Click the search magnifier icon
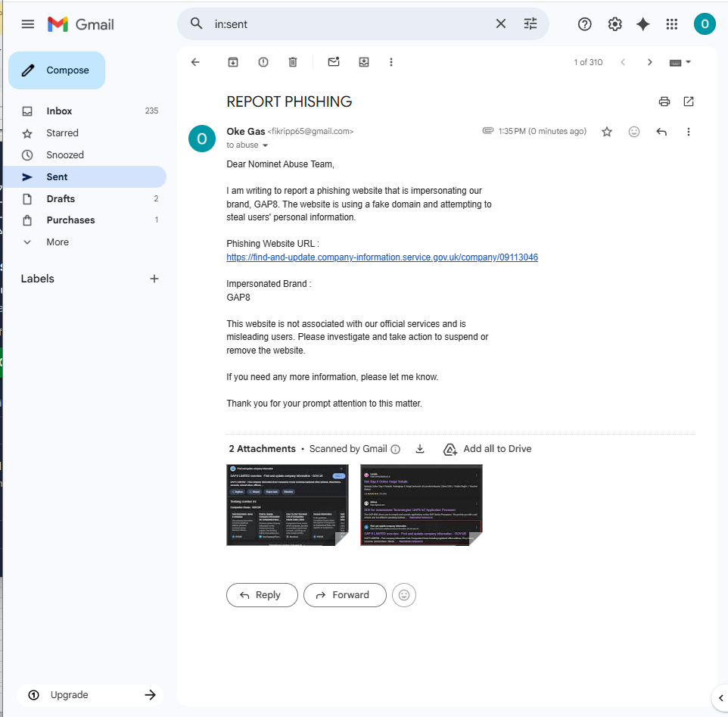Image resolution: width=728 pixels, height=717 pixels. (197, 23)
